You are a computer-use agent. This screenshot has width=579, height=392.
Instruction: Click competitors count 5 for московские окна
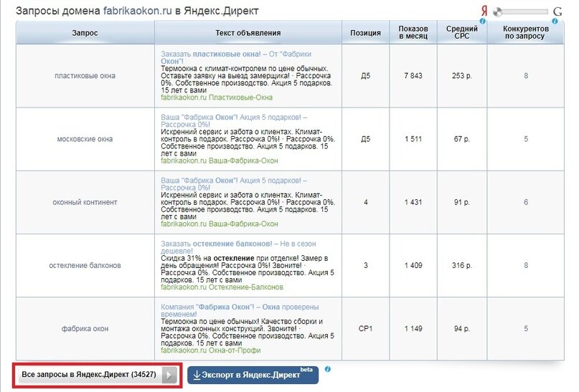(x=526, y=139)
